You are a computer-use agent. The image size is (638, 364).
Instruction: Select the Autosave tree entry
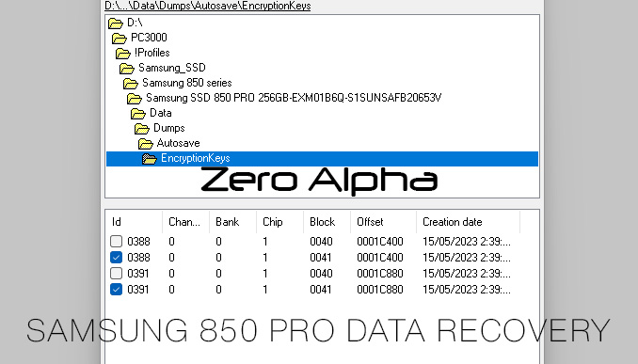click(x=178, y=143)
